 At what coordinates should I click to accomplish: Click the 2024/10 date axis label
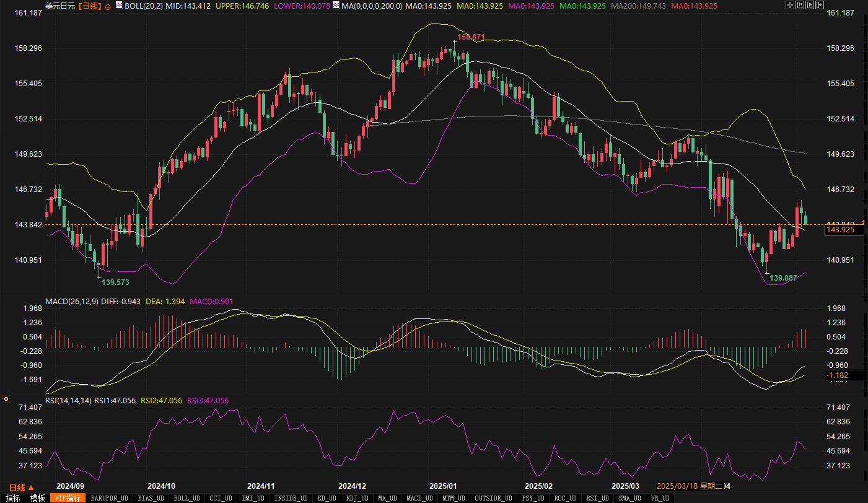162,486
